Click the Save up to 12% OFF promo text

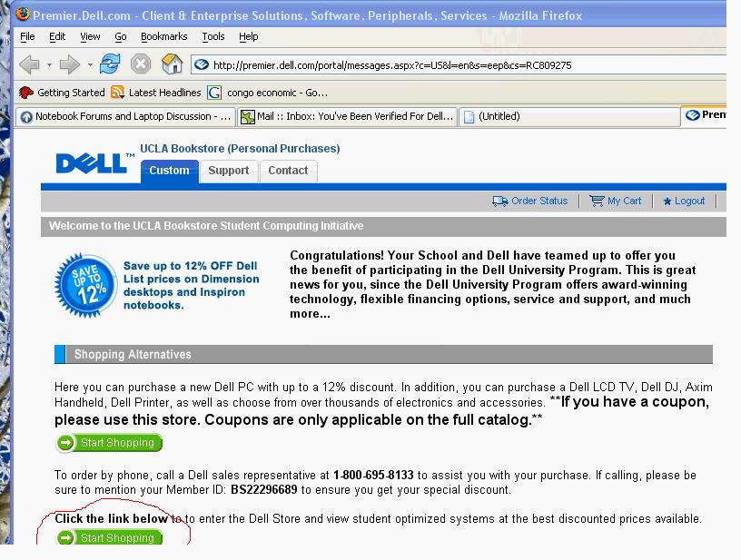pos(191,285)
